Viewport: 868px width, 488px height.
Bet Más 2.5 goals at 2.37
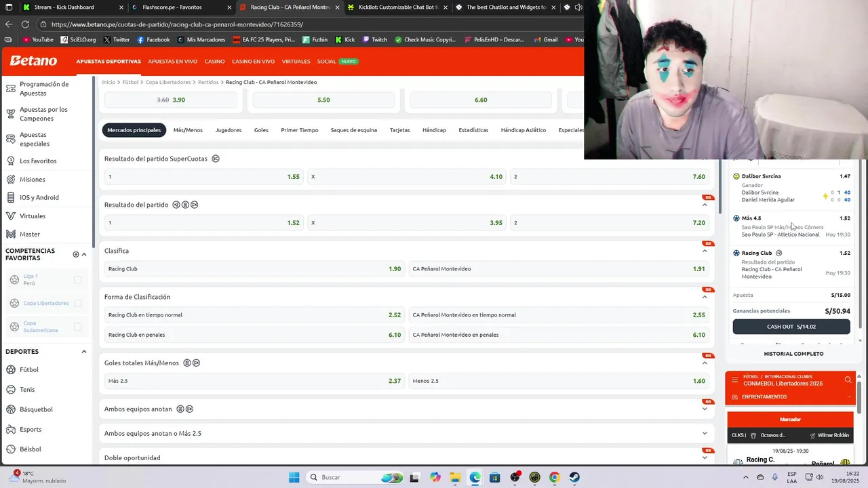[254, 381]
